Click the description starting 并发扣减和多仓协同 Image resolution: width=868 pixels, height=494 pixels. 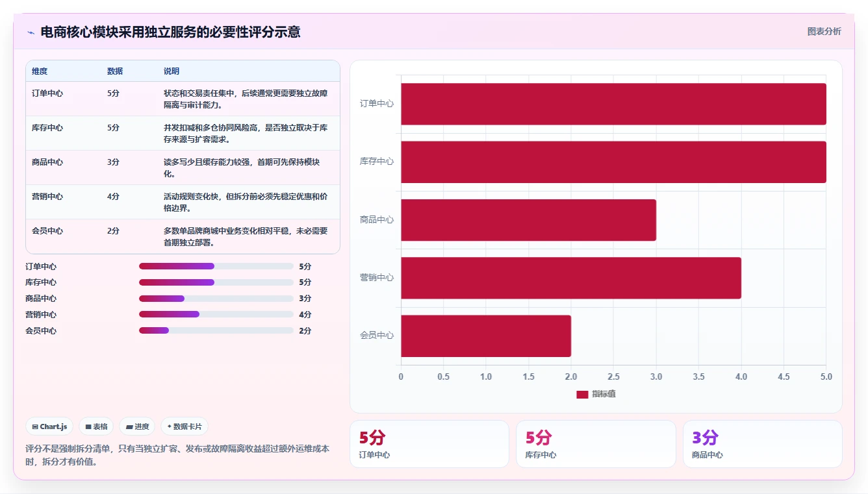coord(246,133)
